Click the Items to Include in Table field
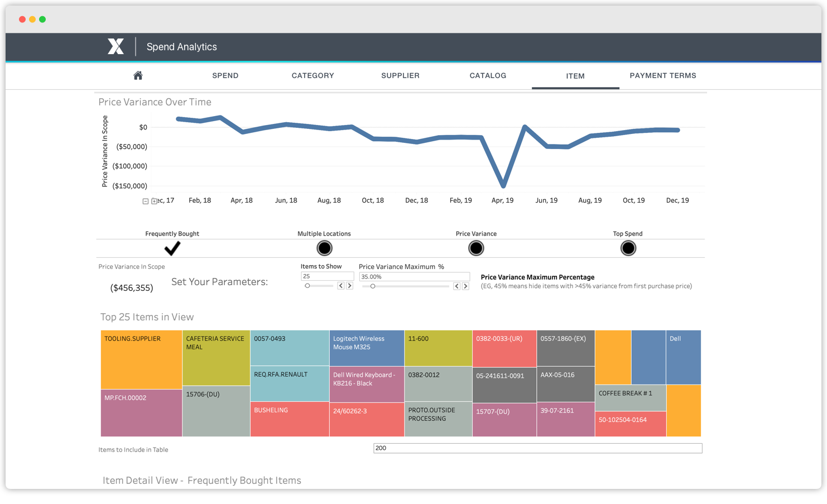This screenshot has height=504, width=827. pos(538,448)
